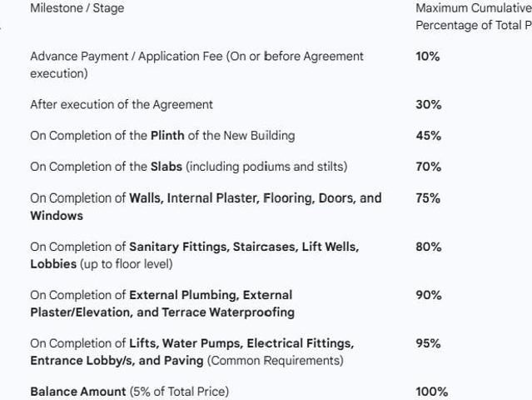Click the 10% value for Advance Payment

pyautogui.click(x=428, y=57)
